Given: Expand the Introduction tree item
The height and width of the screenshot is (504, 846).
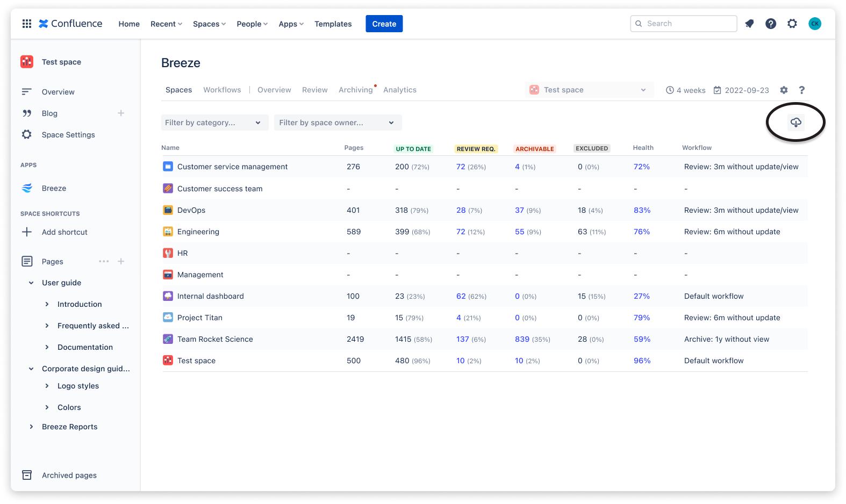Looking at the screenshot, I should pos(47,304).
